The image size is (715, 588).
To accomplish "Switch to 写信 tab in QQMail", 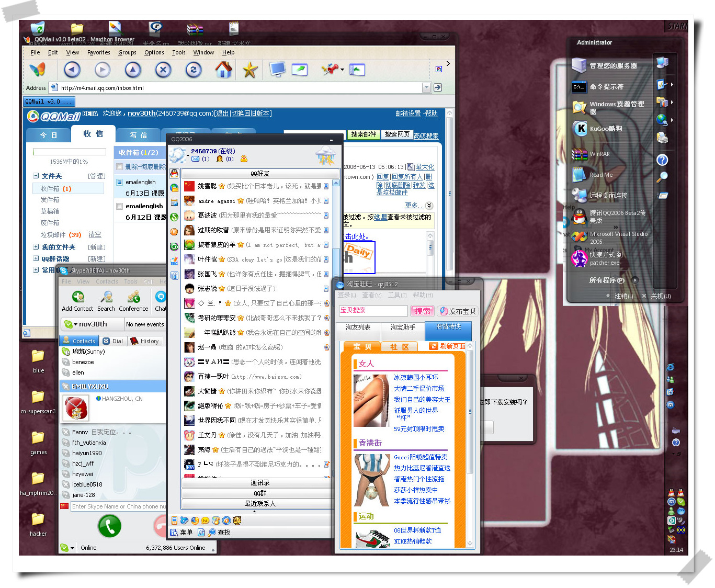I will click(x=138, y=135).
